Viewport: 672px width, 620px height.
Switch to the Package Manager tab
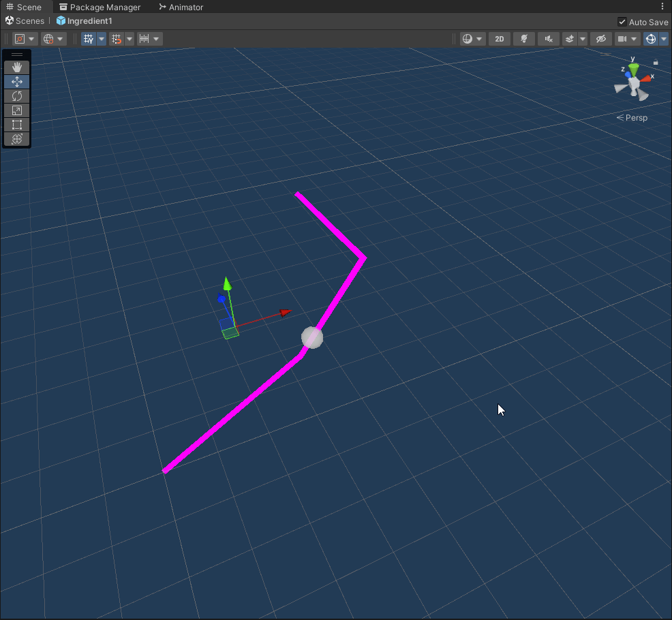[100, 7]
